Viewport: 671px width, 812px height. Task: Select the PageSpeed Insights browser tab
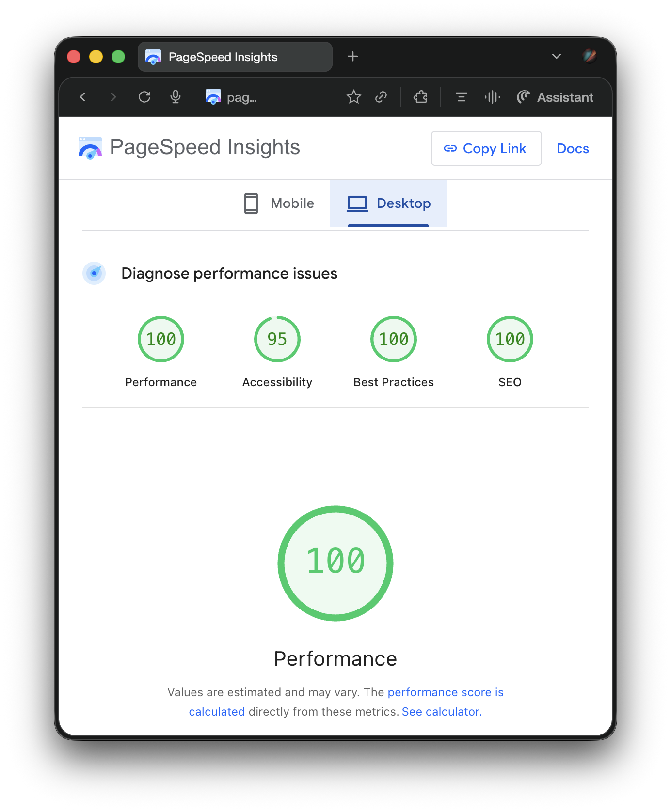[235, 57]
